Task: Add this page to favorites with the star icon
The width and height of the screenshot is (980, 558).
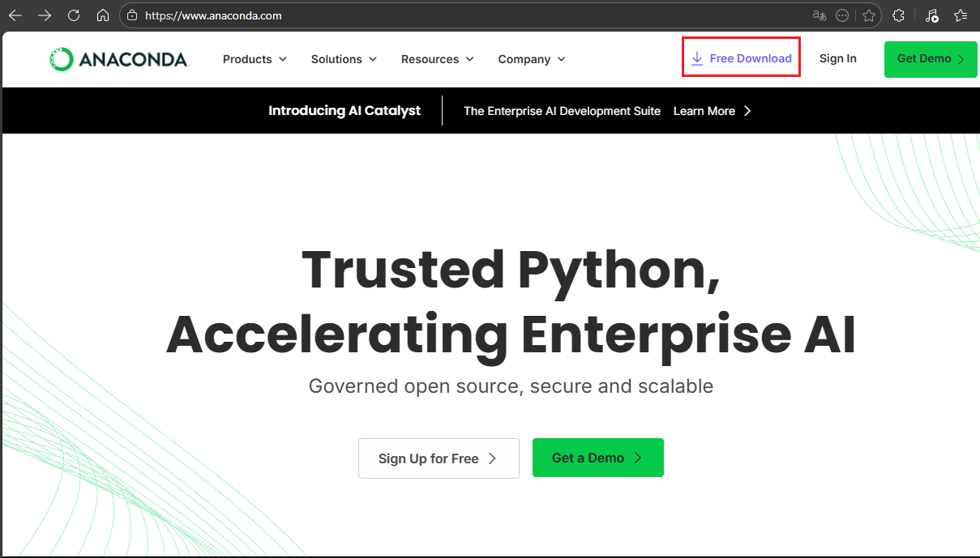Action: pos(869,15)
